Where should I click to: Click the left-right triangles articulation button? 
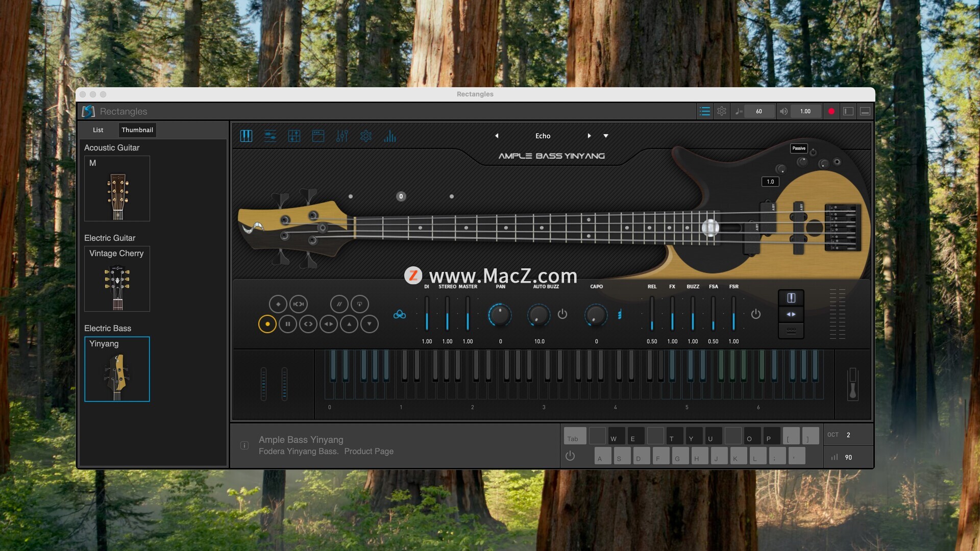click(329, 324)
